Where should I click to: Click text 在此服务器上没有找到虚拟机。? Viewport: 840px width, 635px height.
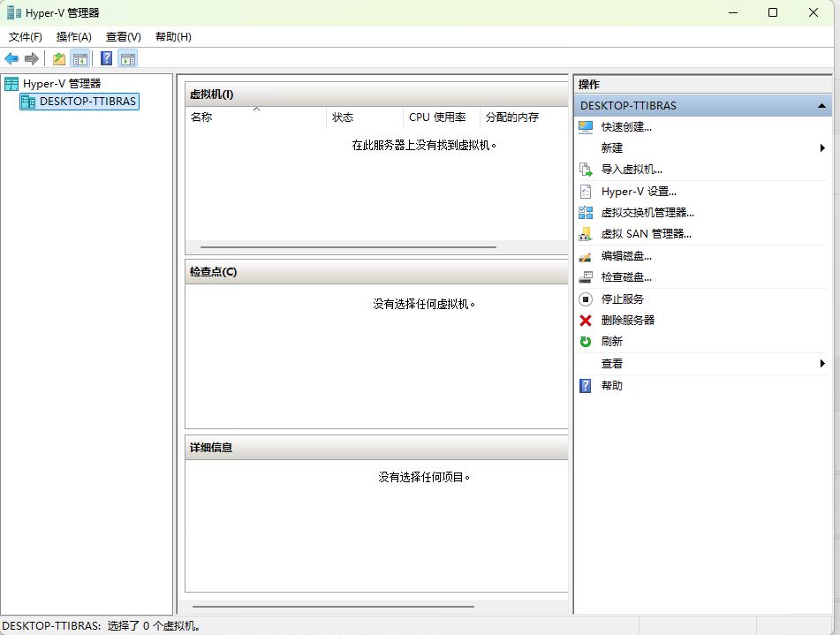424,145
